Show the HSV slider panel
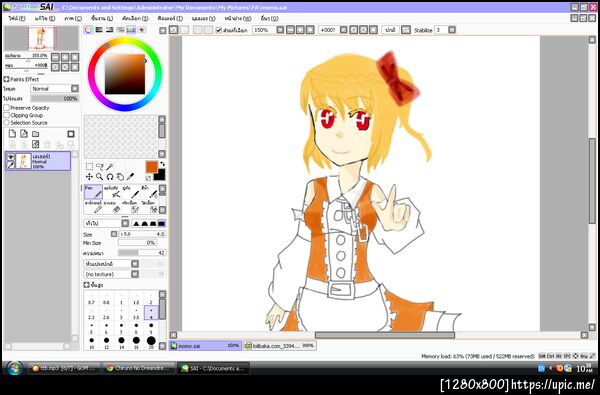Image resolution: width=600 pixels, height=395 pixels. [110, 29]
